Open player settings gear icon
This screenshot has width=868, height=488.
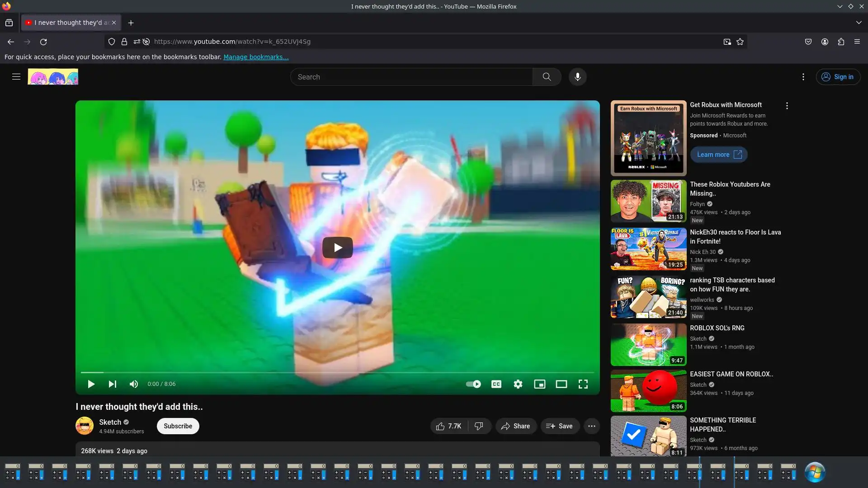pyautogui.click(x=518, y=384)
